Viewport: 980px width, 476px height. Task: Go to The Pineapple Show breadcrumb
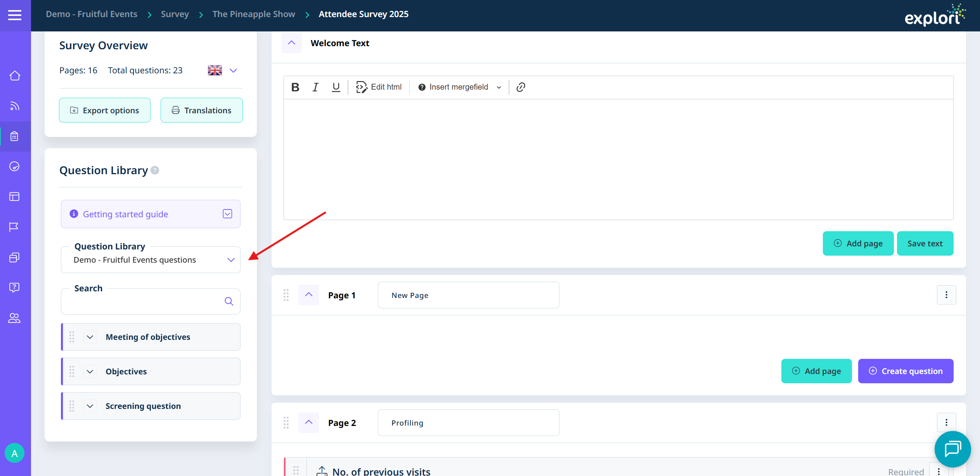click(254, 14)
